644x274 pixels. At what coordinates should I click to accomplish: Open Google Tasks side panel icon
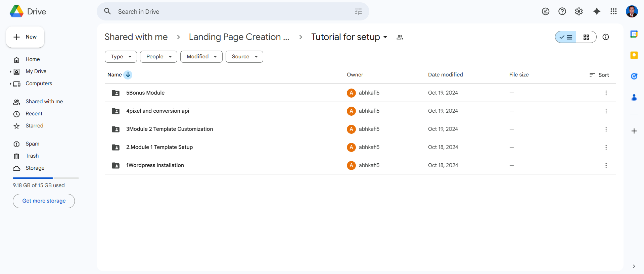(x=634, y=76)
